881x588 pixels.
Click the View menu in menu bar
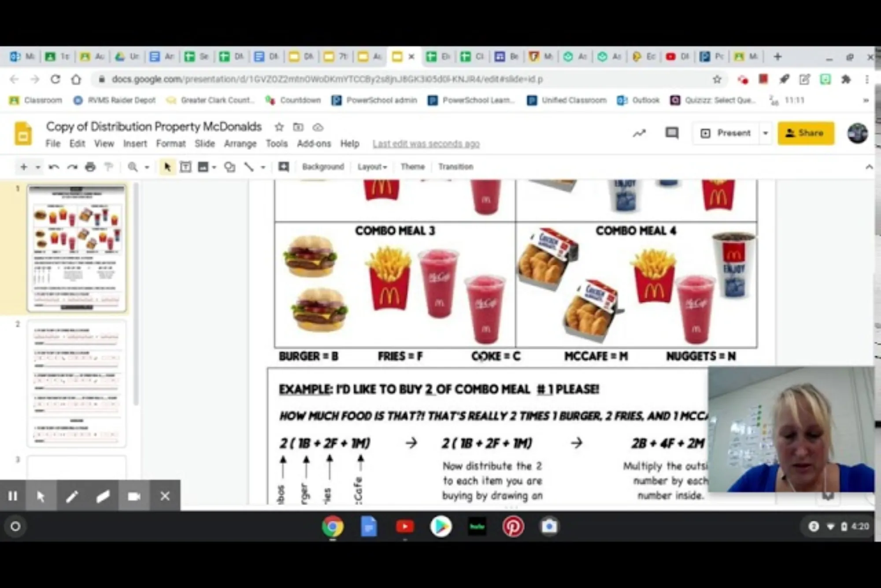click(x=104, y=144)
